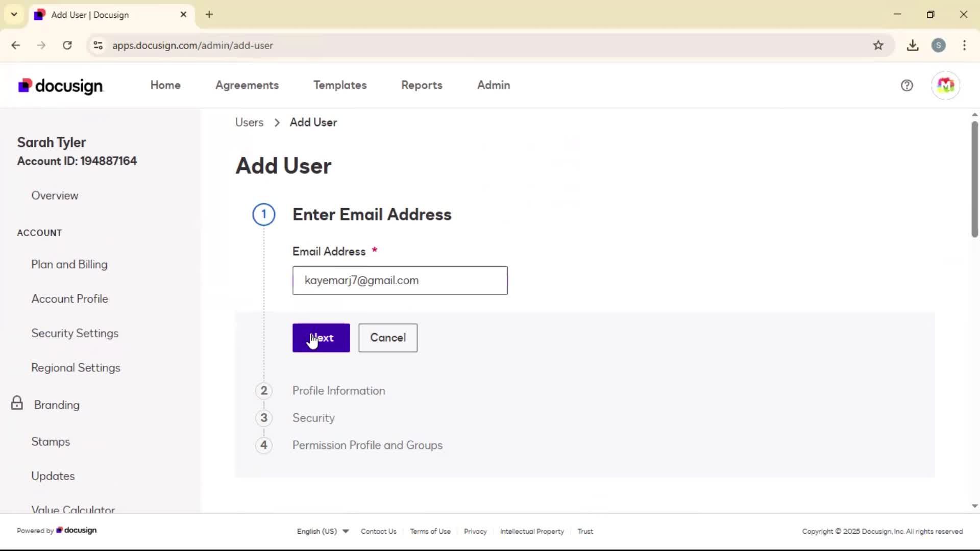Click the page vertical scrollbar
This screenshot has height=551, width=980.
tap(974, 179)
